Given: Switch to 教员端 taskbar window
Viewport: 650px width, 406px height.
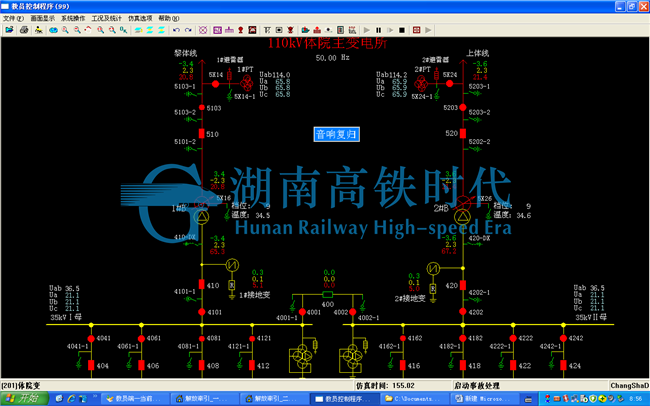Looking at the screenshot, I should (134, 399).
